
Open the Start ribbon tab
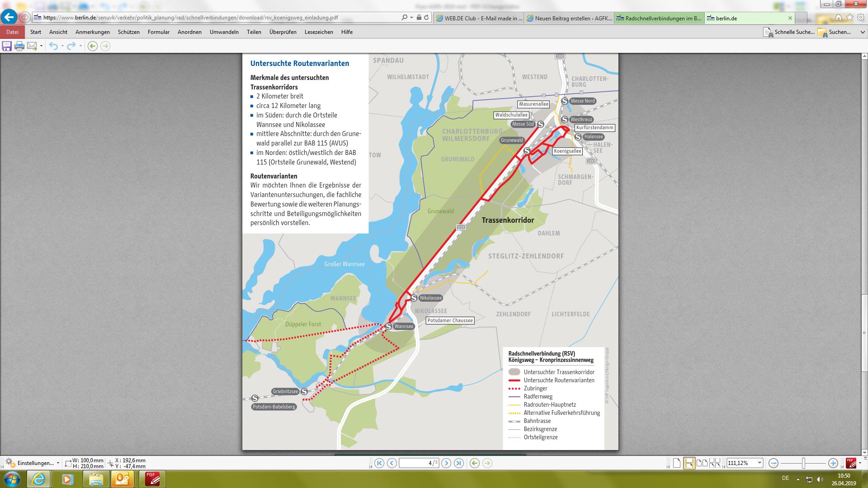pyautogui.click(x=36, y=32)
